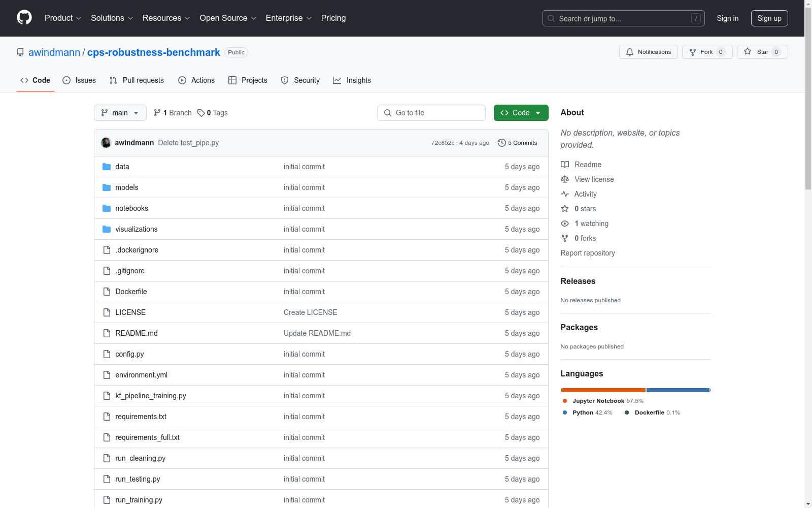Open the Security tab
Image resolution: width=812 pixels, height=508 pixels.
(x=300, y=80)
